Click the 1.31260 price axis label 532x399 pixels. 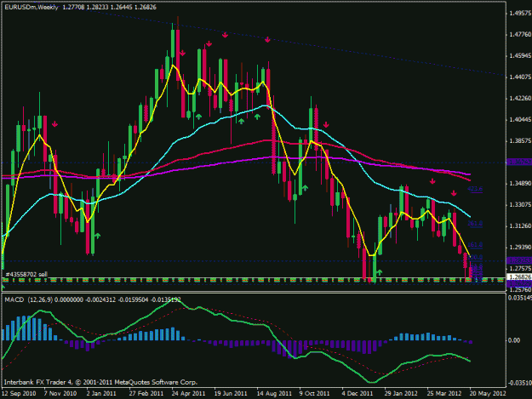(520, 225)
